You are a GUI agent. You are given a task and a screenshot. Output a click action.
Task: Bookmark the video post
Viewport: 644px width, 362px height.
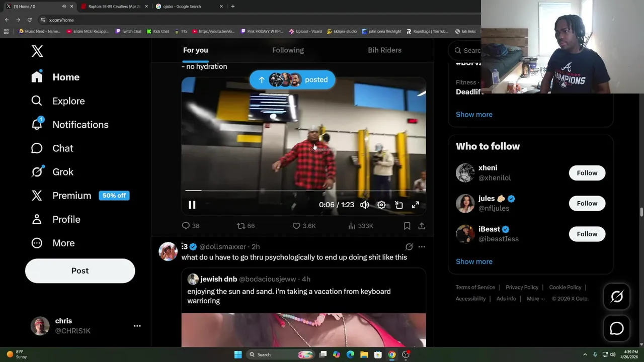(x=407, y=226)
